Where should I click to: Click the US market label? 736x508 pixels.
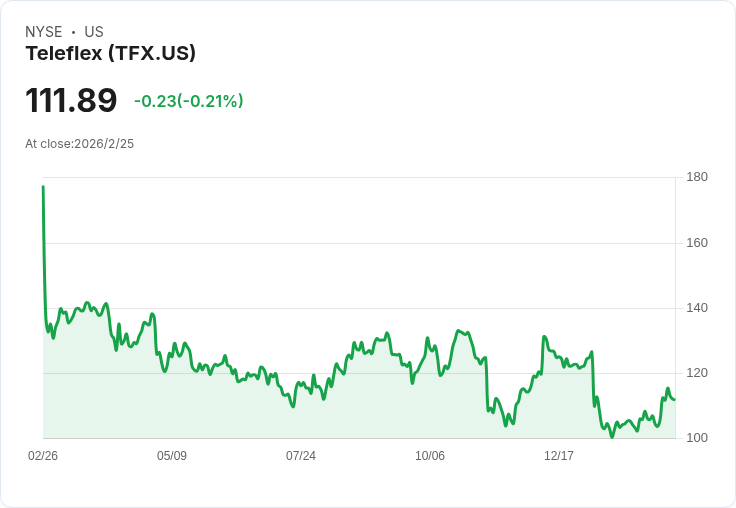(x=94, y=32)
